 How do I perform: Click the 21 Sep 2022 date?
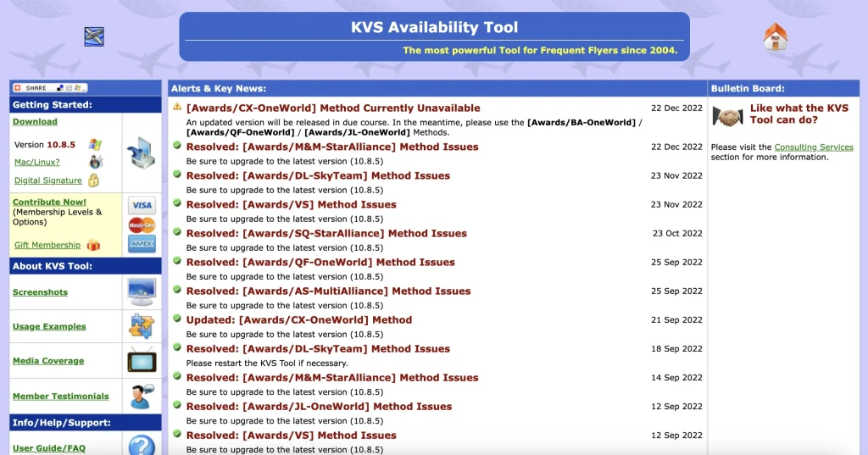[676, 319]
